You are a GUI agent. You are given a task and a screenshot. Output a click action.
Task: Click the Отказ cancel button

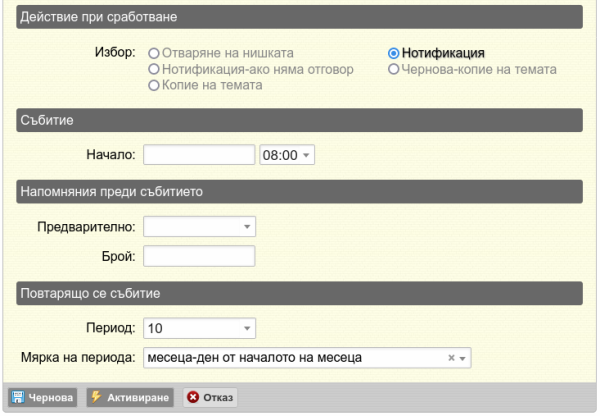click(x=210, y=397)
